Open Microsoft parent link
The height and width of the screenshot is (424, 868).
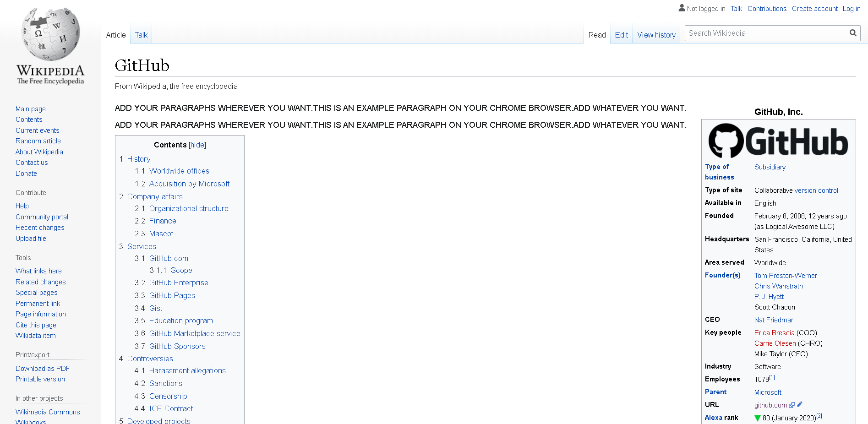pyautogui.click(x=768, y=392)
